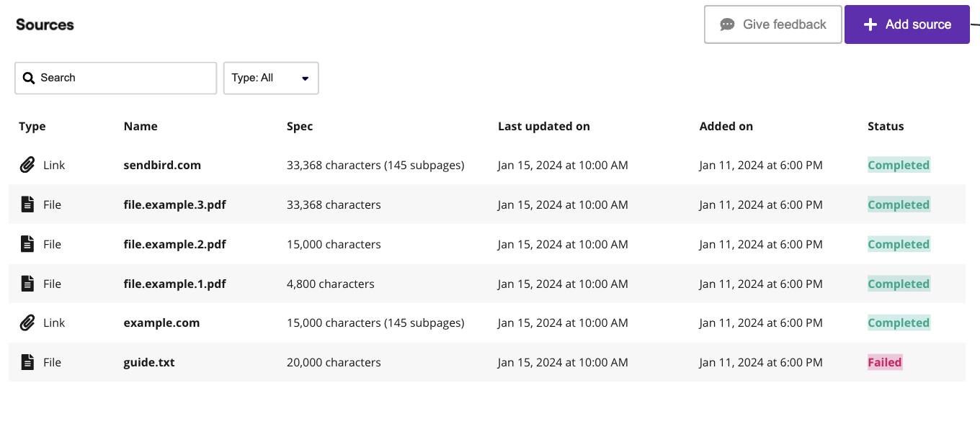This screenshot has height=442, width=980.
Task: Click the file icon for file.example.1.pdf
Action: point(27,284)
